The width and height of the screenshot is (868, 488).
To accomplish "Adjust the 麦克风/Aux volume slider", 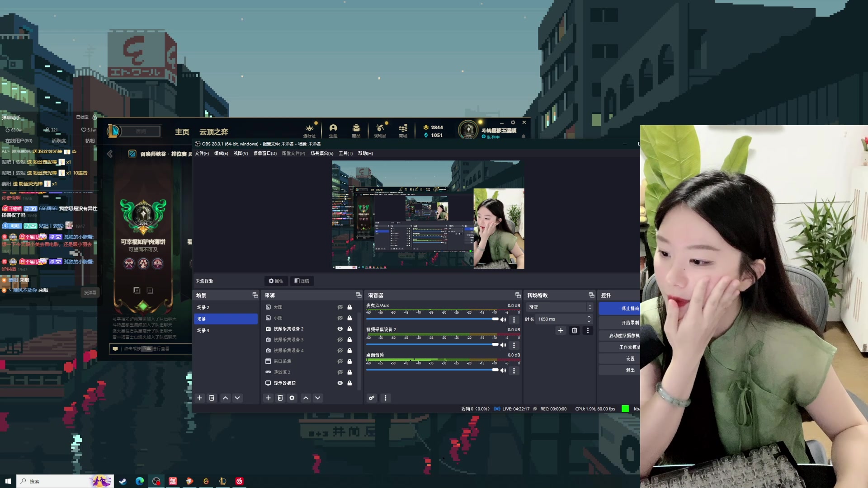I will (x=432, y=319).
